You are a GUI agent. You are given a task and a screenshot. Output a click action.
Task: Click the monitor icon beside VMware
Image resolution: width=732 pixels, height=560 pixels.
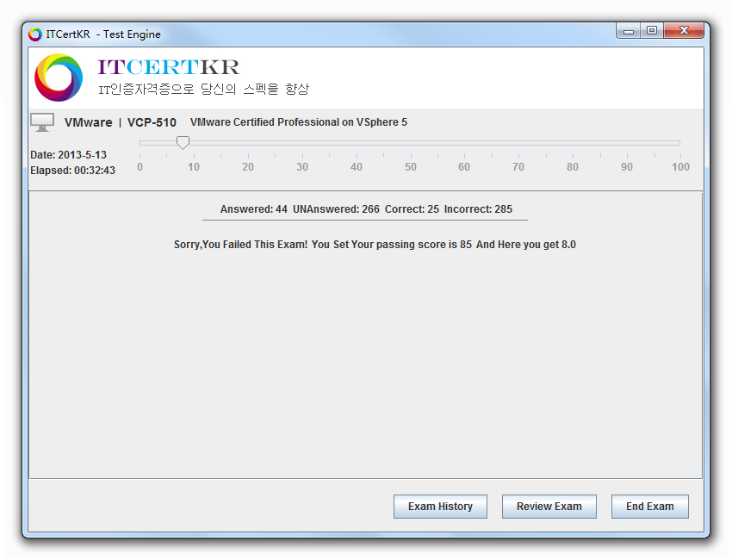tap(42, 122)
